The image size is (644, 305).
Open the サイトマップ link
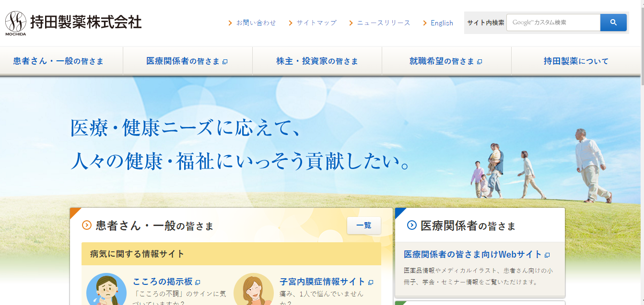316,23
